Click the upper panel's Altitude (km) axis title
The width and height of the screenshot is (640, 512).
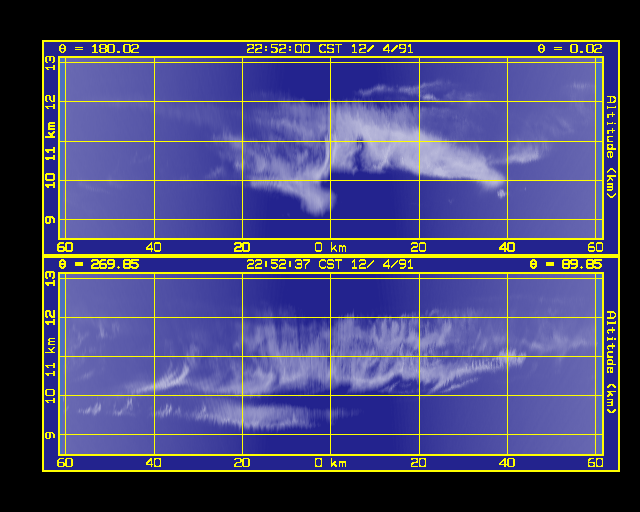[611, 147]
